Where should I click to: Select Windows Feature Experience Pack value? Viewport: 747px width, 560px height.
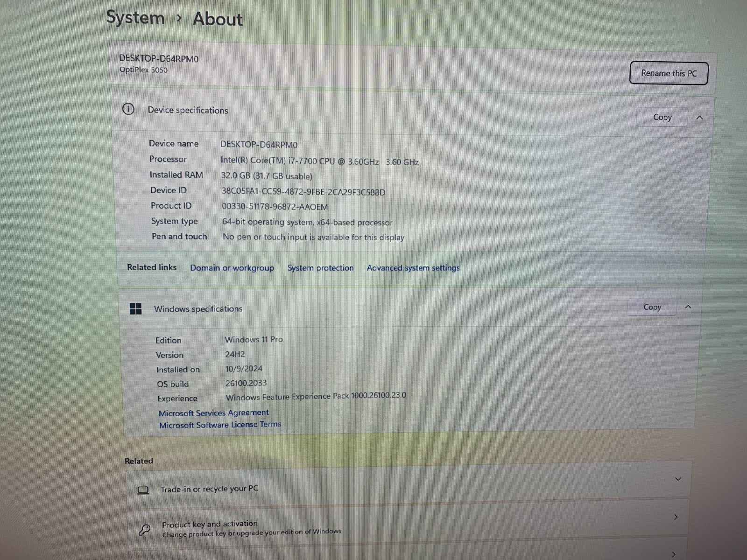[316, 396]
